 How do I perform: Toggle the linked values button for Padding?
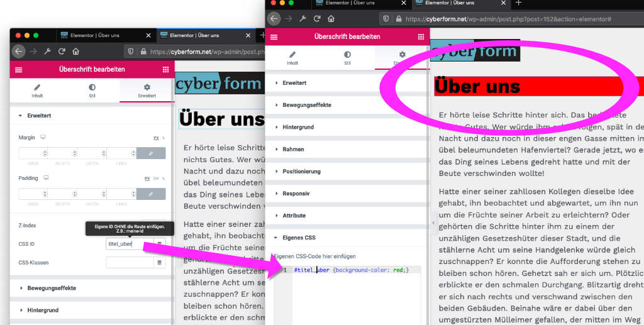point(151,194)
